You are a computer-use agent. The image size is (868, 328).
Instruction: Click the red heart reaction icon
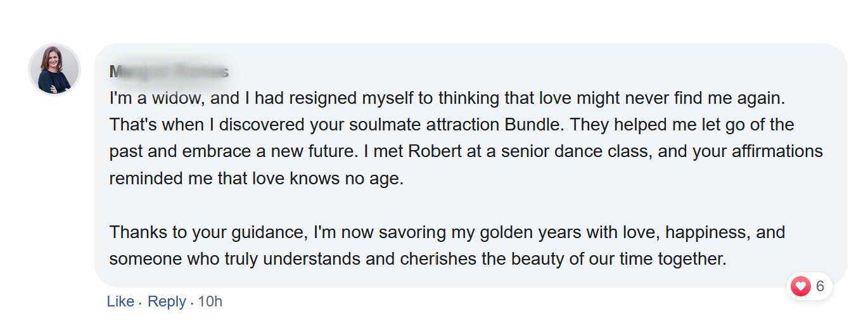click(801, 287)
